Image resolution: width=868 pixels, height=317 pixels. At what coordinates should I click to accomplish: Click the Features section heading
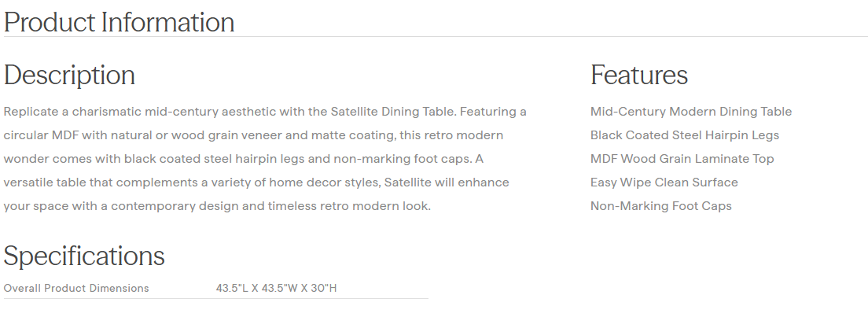(638, 76)
